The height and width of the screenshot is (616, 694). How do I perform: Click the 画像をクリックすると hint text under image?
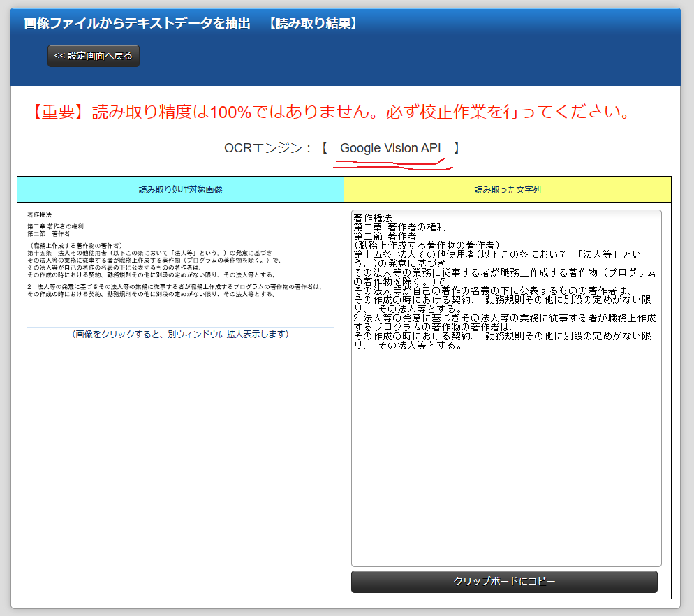click(180, 335)
